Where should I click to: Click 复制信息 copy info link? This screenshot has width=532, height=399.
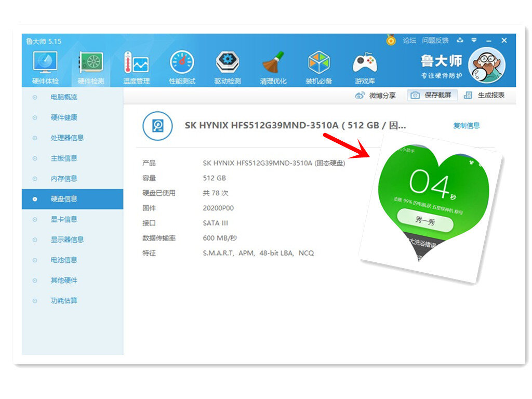pos(467,126)
